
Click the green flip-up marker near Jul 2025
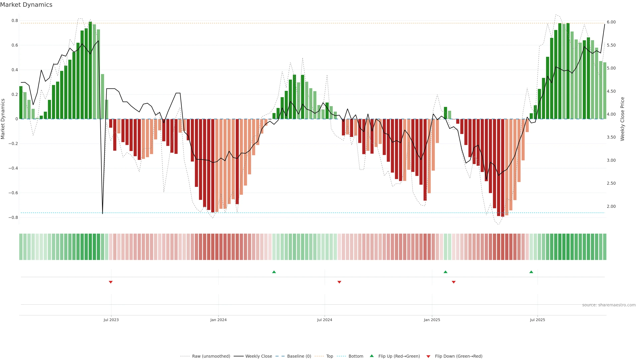[531, 272]
